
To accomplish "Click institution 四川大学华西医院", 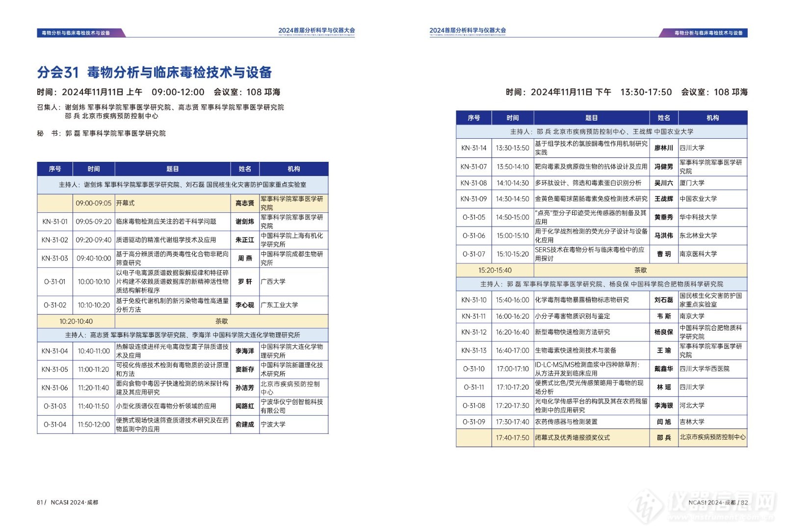I will tap(705, 369).
